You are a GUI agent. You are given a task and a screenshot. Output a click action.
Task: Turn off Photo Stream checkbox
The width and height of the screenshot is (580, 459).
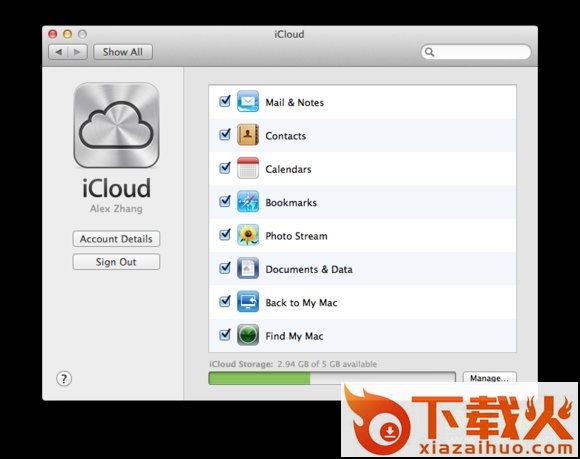click(225, 234)
